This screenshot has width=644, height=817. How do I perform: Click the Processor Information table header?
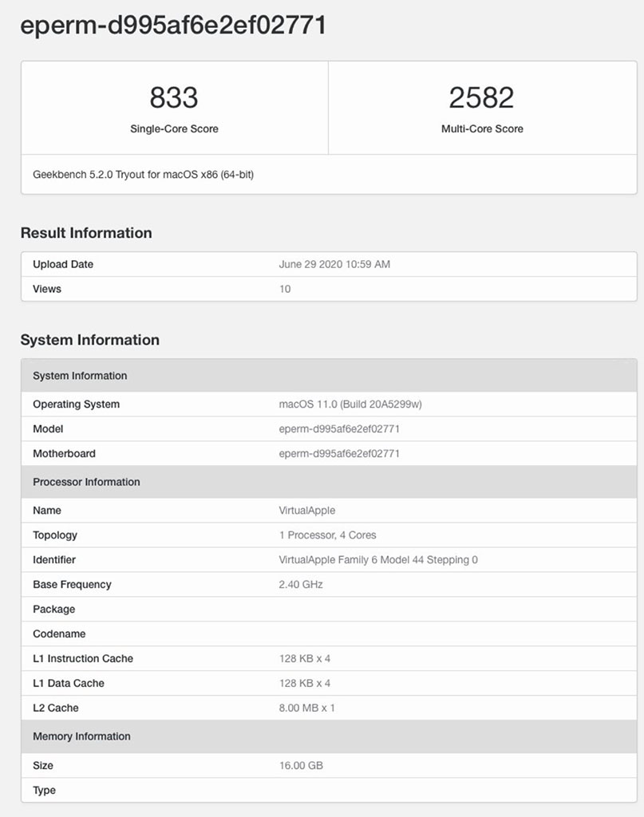(86, 482)
